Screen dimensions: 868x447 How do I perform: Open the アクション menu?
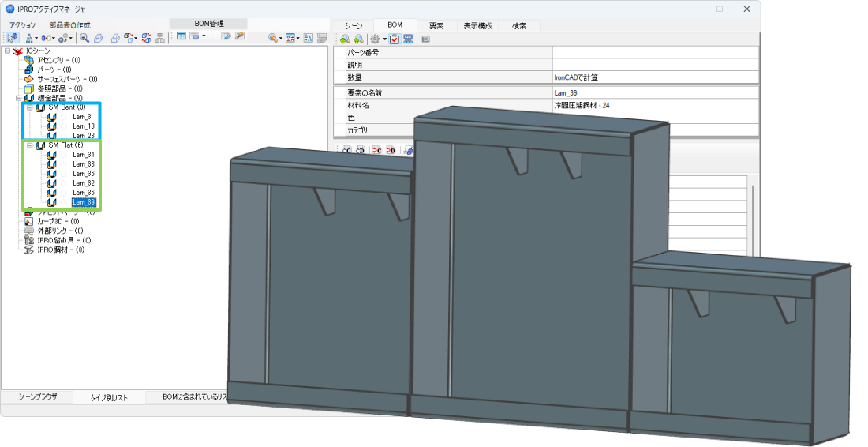click(x=22, y=25)
